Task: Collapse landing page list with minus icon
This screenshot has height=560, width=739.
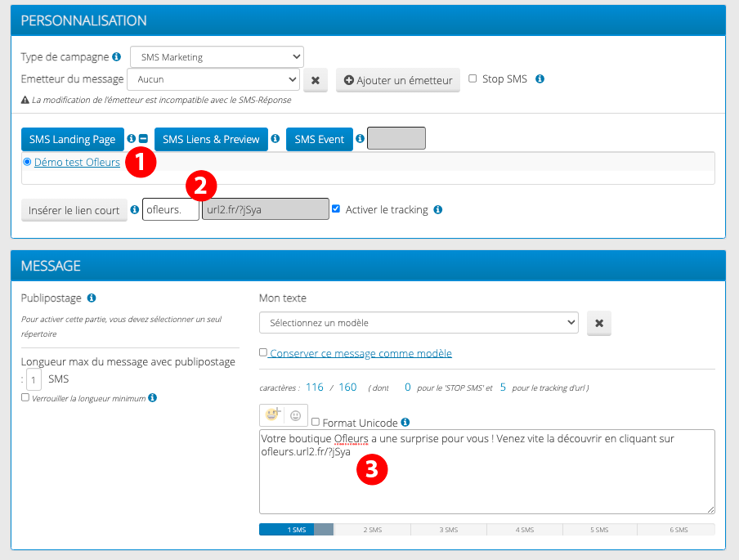Action: [143, 138]
